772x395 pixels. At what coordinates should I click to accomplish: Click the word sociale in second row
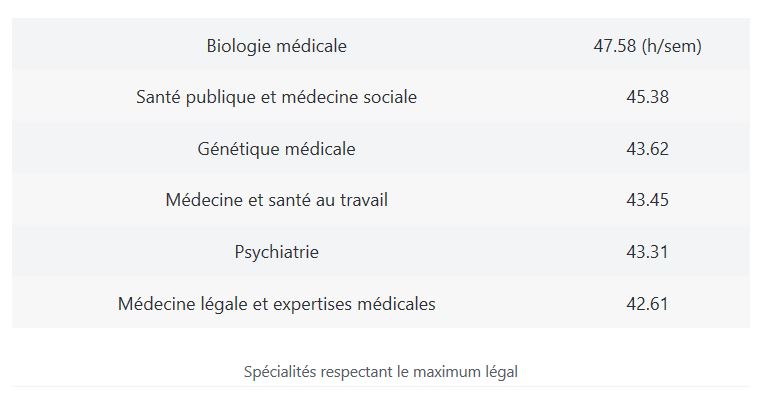tap(390, 97)
